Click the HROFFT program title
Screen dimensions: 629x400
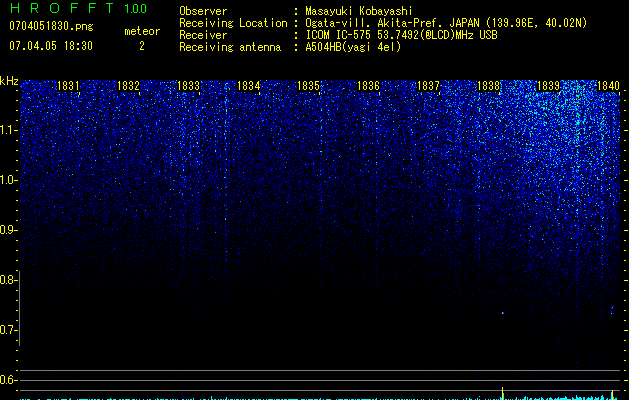click(62, 8)
